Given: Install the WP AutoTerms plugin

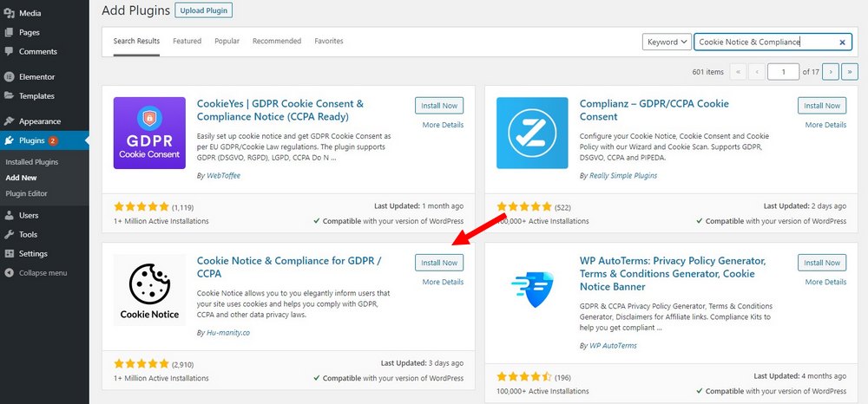Looking at the screenshot, I should pyautogui.click(x=822, y=263).
